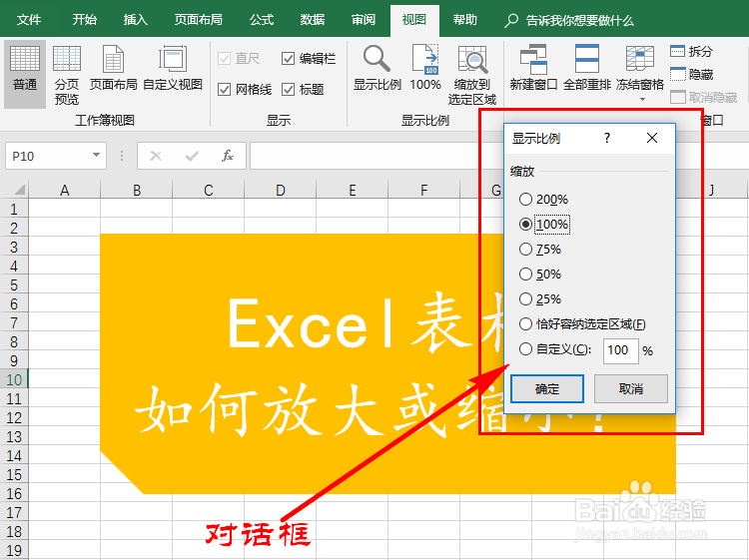Open the Formulas (公式) tab
The width and height of the screenshot is (749, 560).
pos(262,20)
